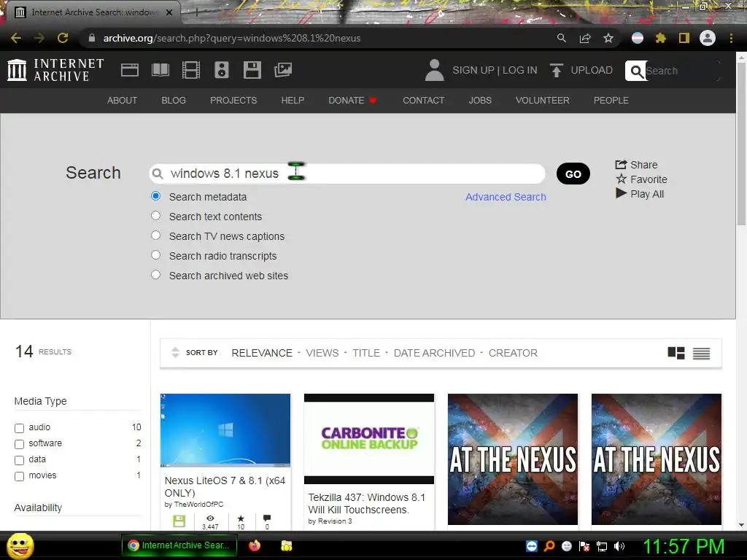Switch to tile/grid view icon

(x=676, y=353)
